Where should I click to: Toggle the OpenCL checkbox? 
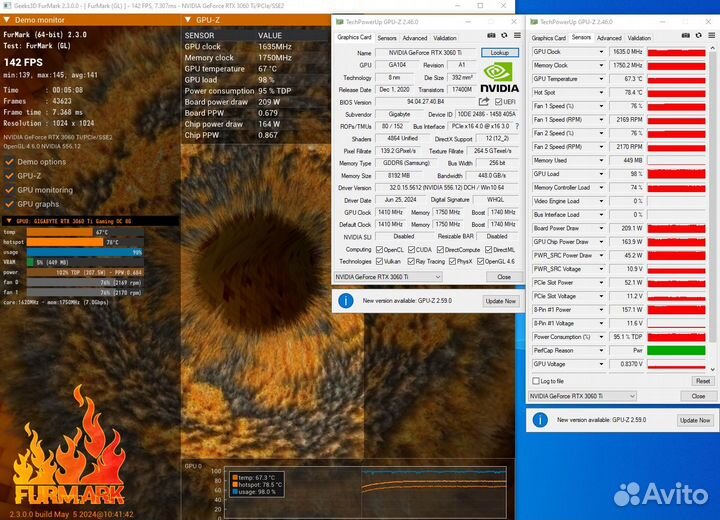379,249
